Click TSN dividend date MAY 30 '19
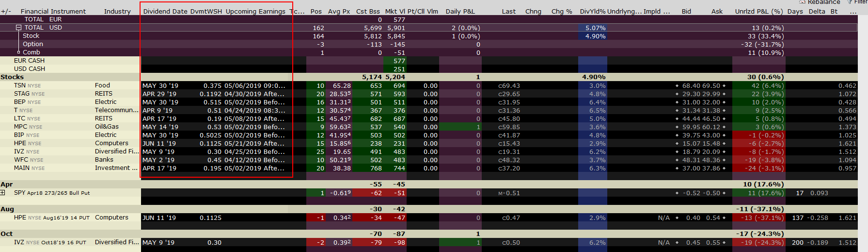Screen dimensions: 868x252 160,86
